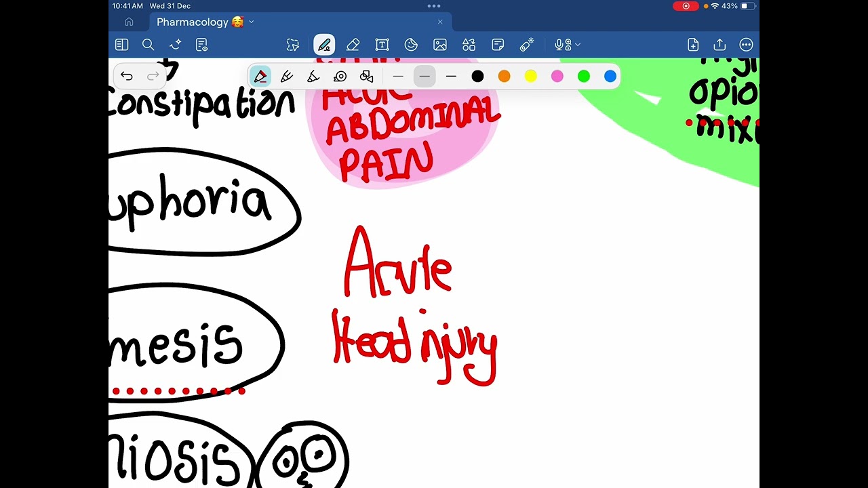Viewport: 868px width, 488px height.
Task: Go to the home library
Action: point(129,22)
